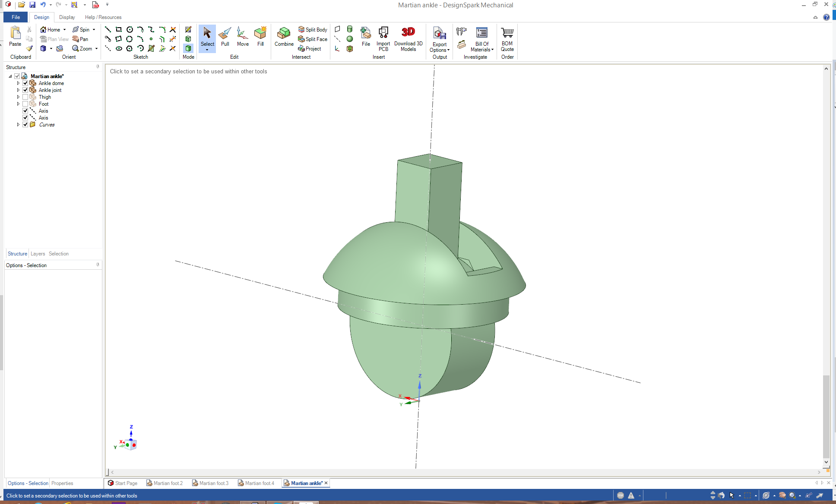Select the Split Body tool

click(x=313, y=29)
